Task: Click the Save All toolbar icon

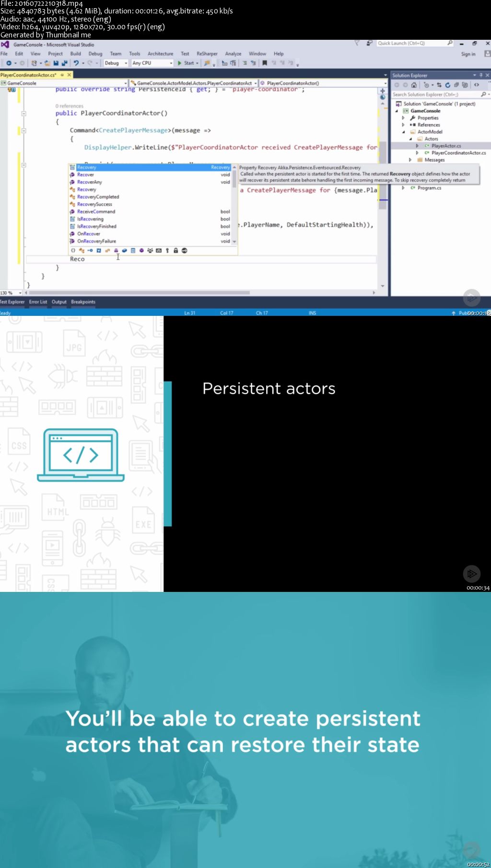Action: click(64, 63)
